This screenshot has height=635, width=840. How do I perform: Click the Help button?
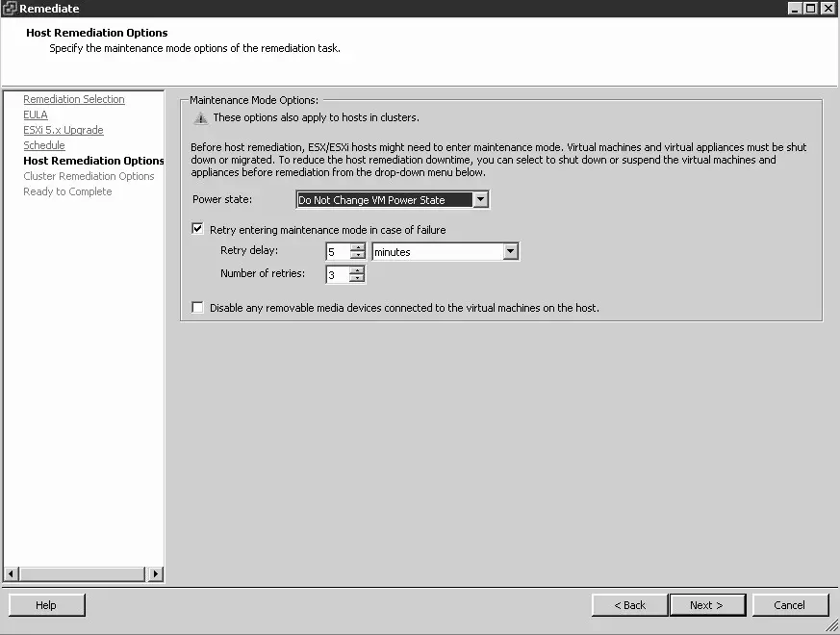(46, 605)
